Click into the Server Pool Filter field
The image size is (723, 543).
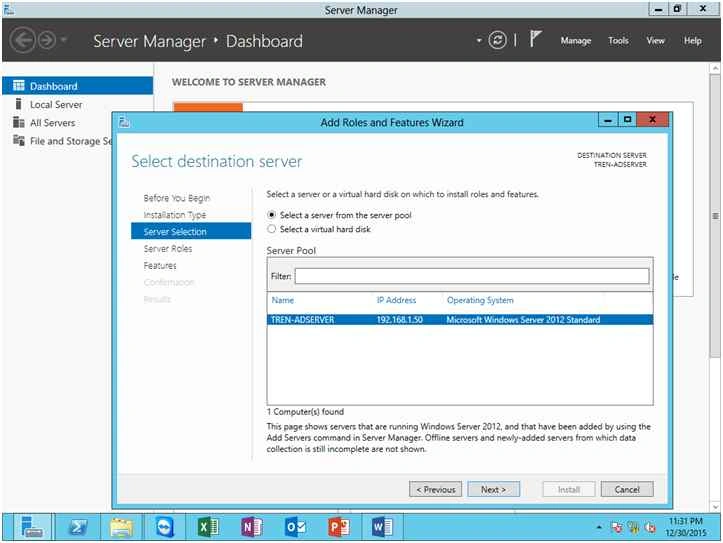coord(472,276)
